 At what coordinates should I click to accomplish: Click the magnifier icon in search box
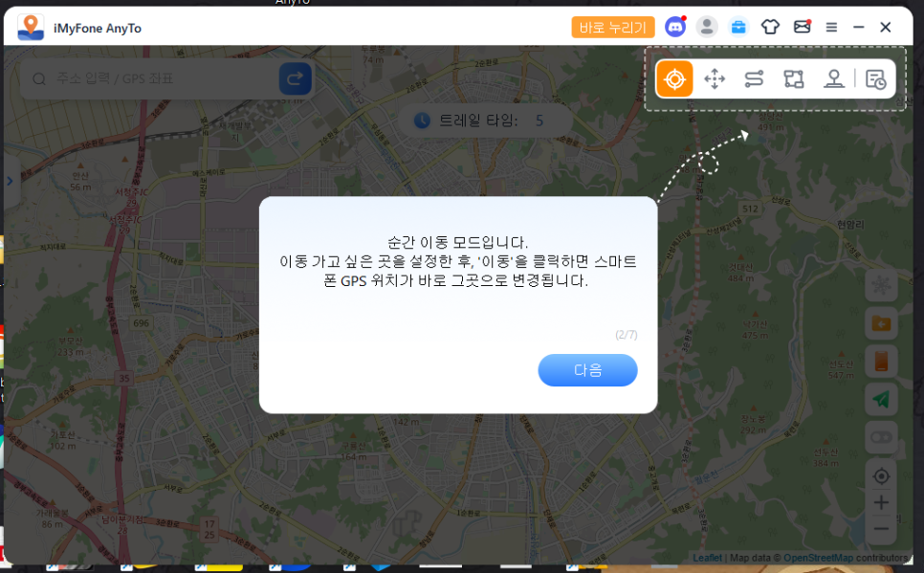pyautogui.click(x=39, y=79)
